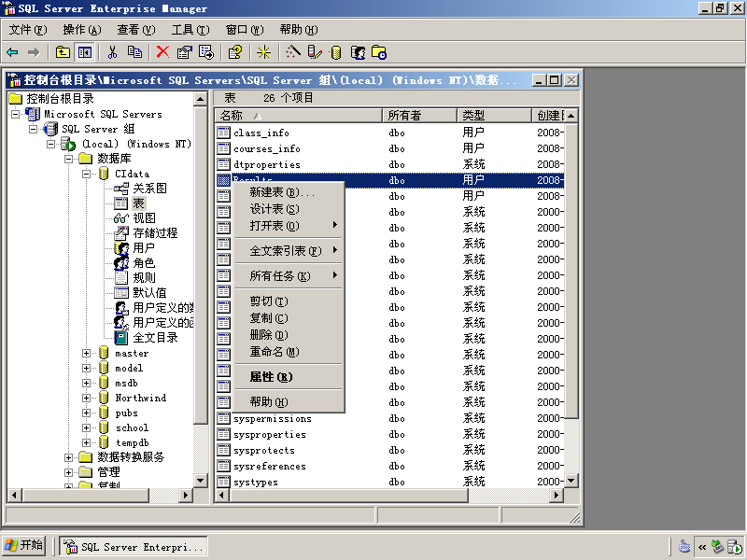The width and height of the screenshot is (747, 560).
Task: Open the 打开表(O) submenu
Action: [289, 226]
